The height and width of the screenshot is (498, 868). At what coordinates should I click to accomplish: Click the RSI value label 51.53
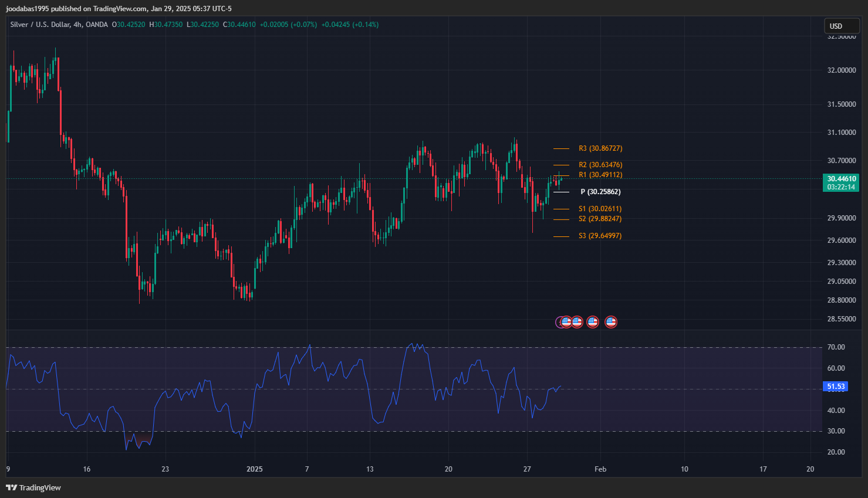click(836, 387)
